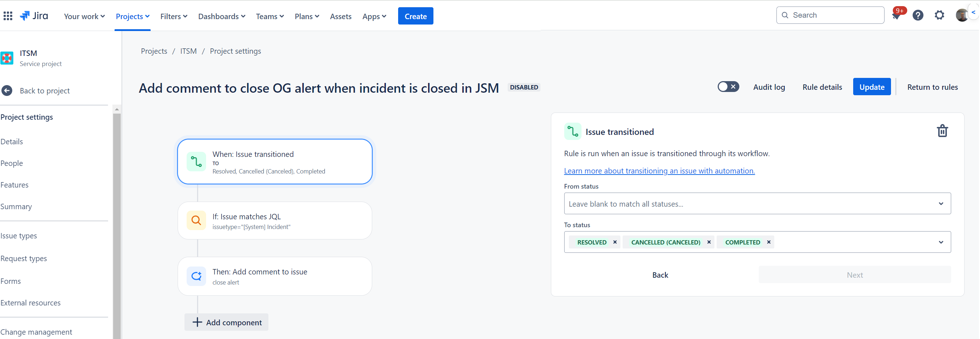Click Return to rules
This screenshot has height=339, width=980.
click(x=932, y=87)
